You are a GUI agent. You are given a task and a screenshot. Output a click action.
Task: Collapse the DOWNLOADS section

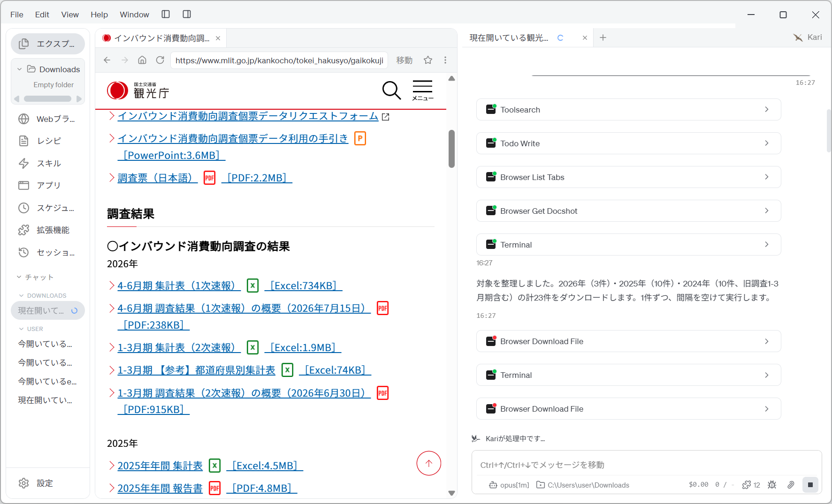[21, 295]
